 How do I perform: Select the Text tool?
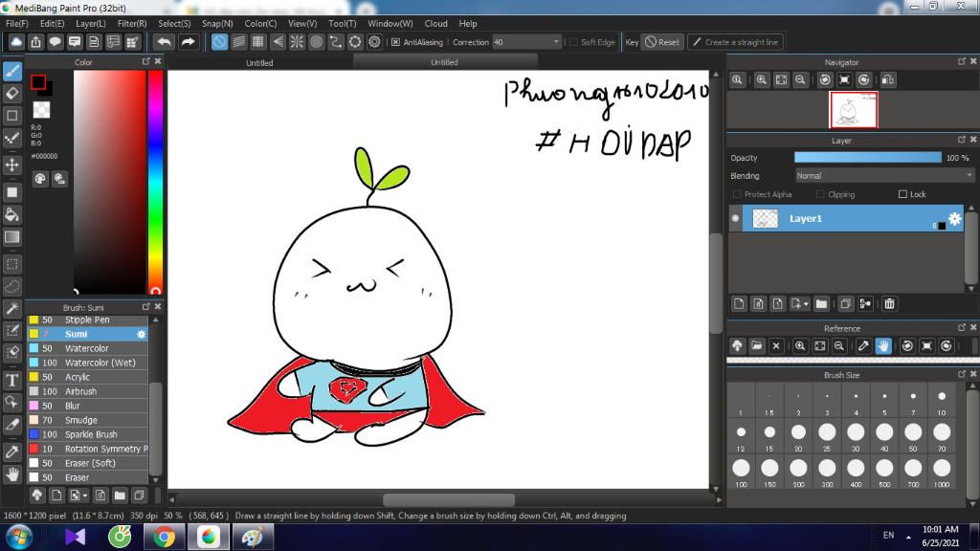click(x=11, y=380)
